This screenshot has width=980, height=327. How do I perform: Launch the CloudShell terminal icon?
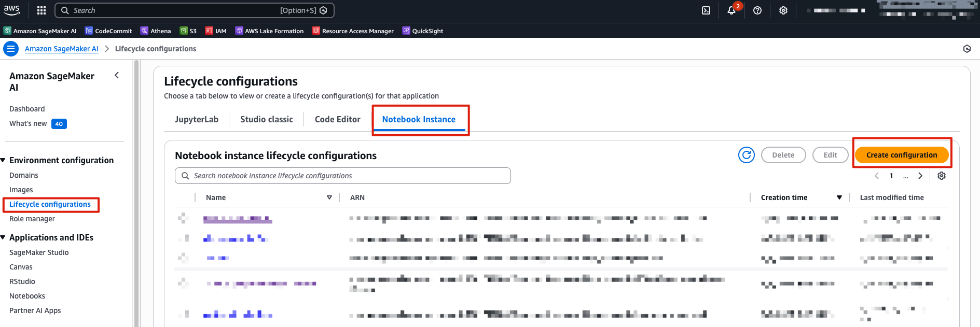(706, 10)
